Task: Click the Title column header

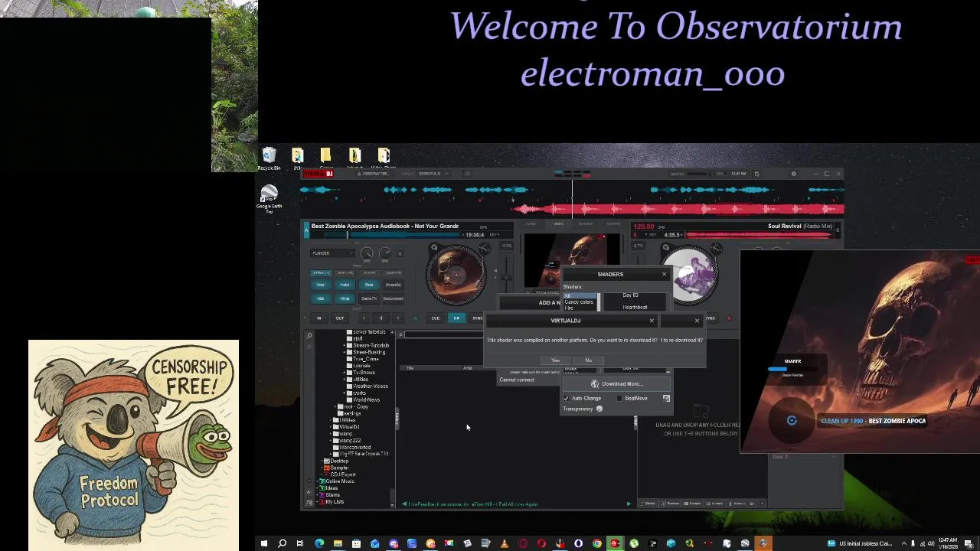Action: (410, 369)
